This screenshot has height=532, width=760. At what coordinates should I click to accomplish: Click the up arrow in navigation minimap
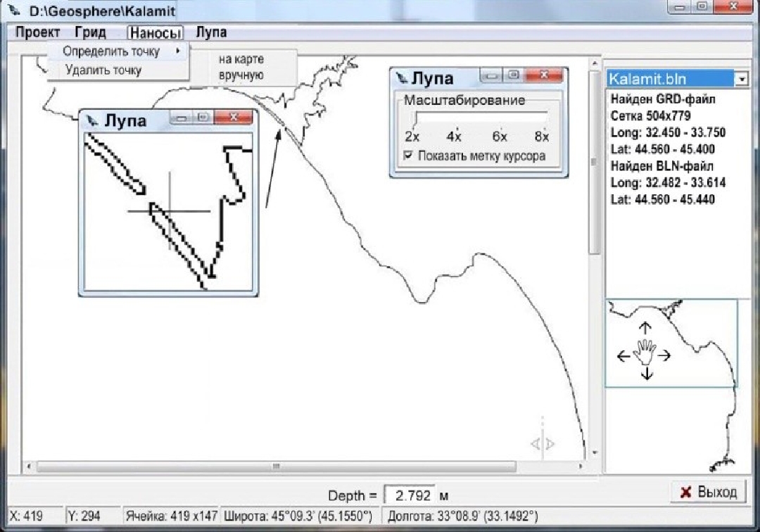pyautogui.click(x=645, y=329)
